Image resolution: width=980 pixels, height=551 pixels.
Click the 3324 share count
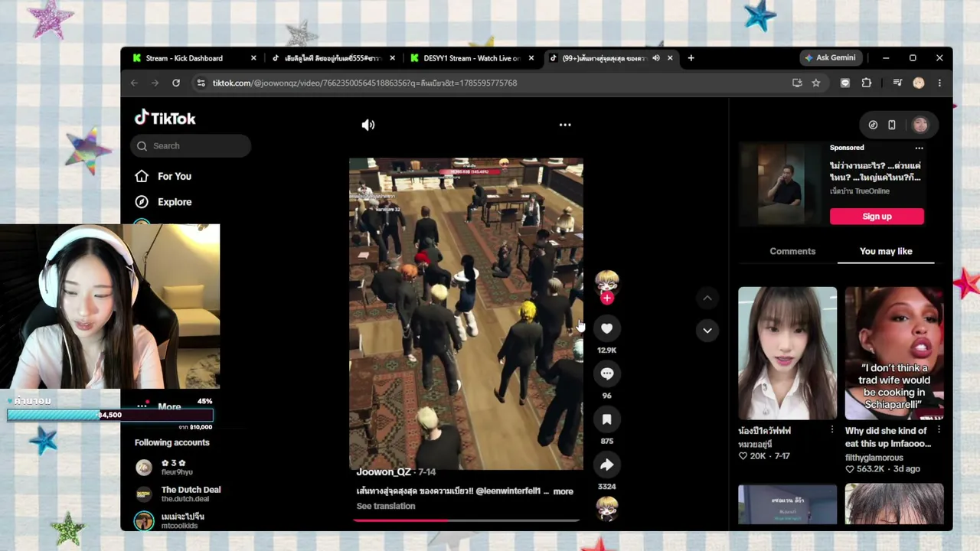606,487
